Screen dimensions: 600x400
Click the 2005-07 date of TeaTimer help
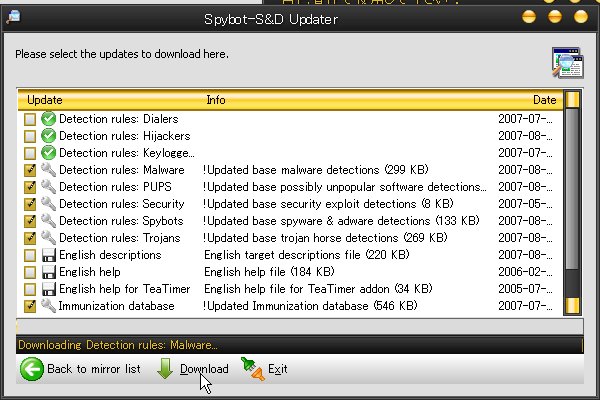(x=525, y=289)
